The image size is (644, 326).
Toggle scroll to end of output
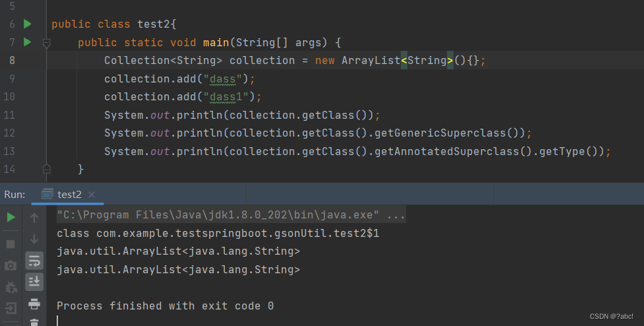click(34, 282)
